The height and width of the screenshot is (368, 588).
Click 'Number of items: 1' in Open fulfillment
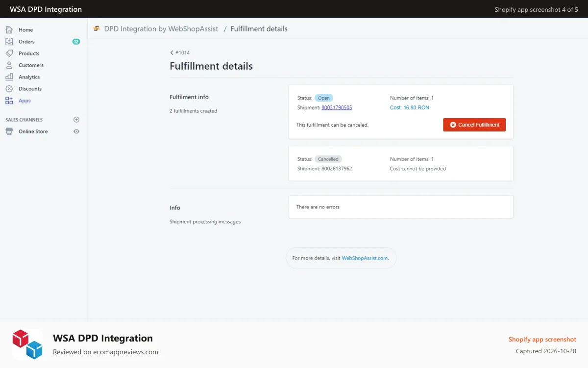coord(412,98)
